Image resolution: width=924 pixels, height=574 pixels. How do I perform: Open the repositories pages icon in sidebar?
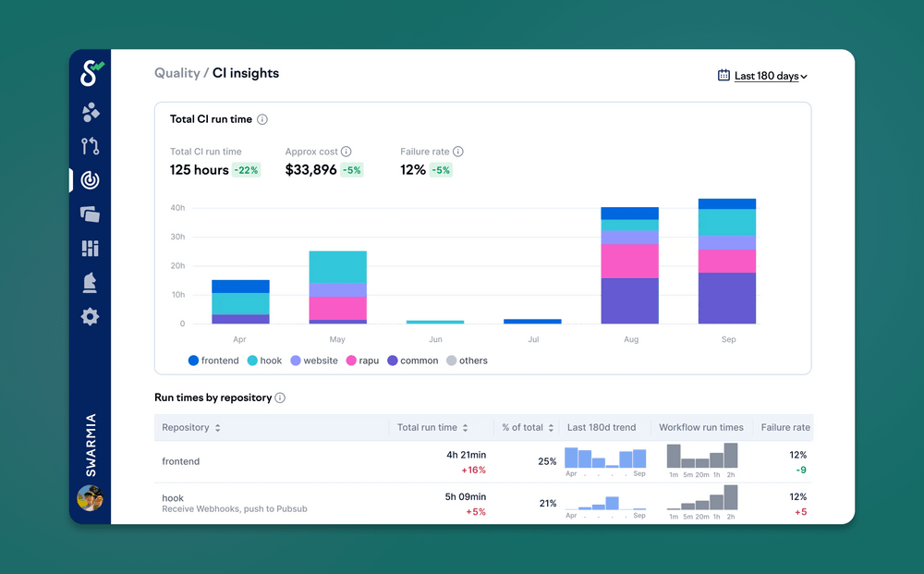(x=90, y=214)
